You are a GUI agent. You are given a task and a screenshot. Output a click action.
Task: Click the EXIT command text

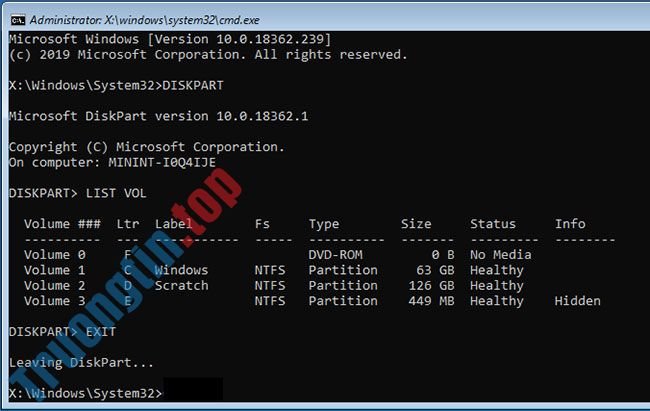pos(101,332)
